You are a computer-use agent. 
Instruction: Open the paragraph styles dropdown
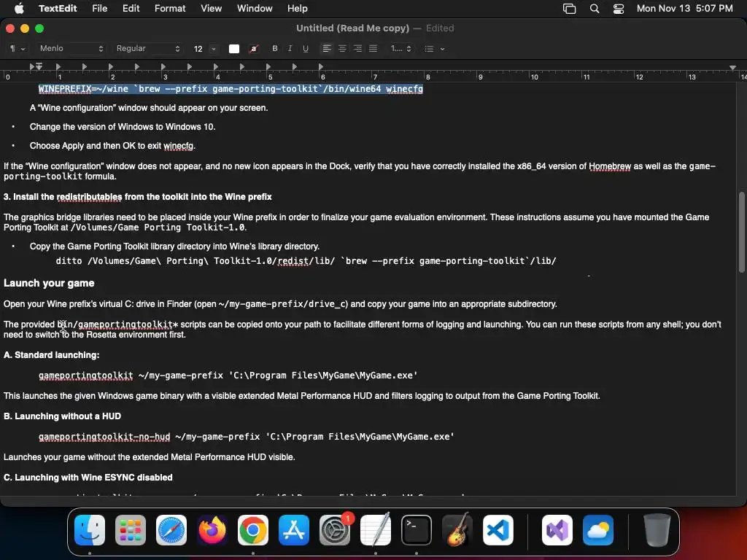[18, 49]
